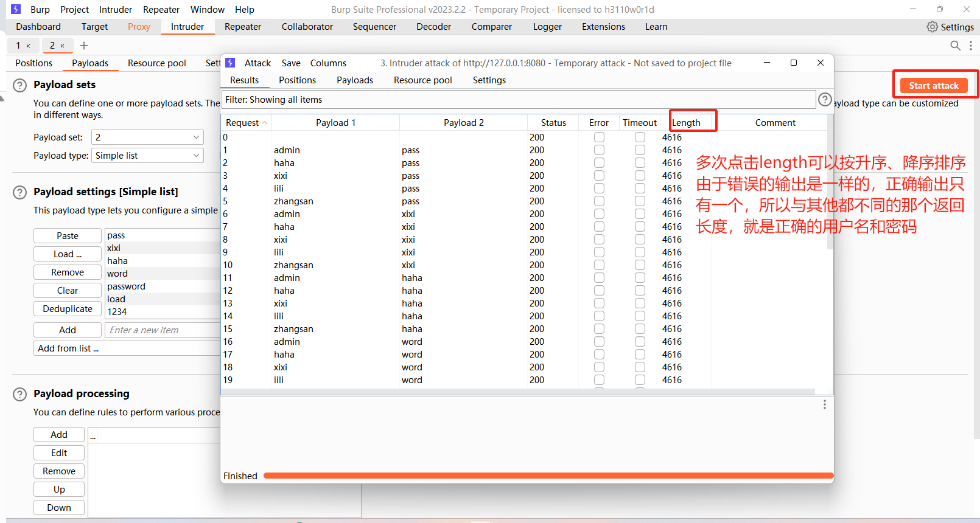Image resolution: width=980 pixels, height=523 pixels.
Task: Sort results by Payload 1 column
Action: click(335, 123)
